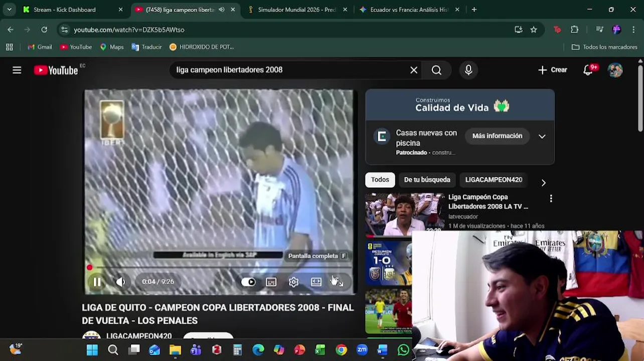Open the 'Casas nuevas con piscina' ad
The image size is (644, 361).
click(x=426, y=138)
